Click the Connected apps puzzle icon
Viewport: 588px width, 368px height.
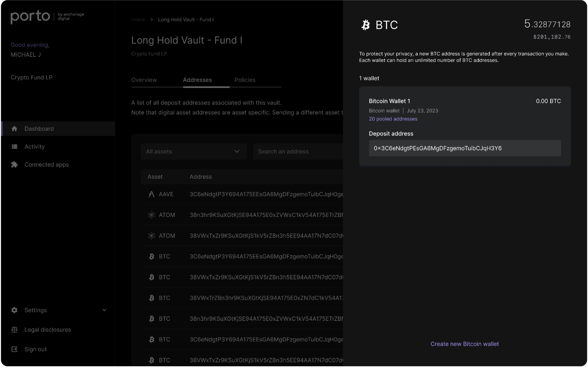tap(14, 165)
